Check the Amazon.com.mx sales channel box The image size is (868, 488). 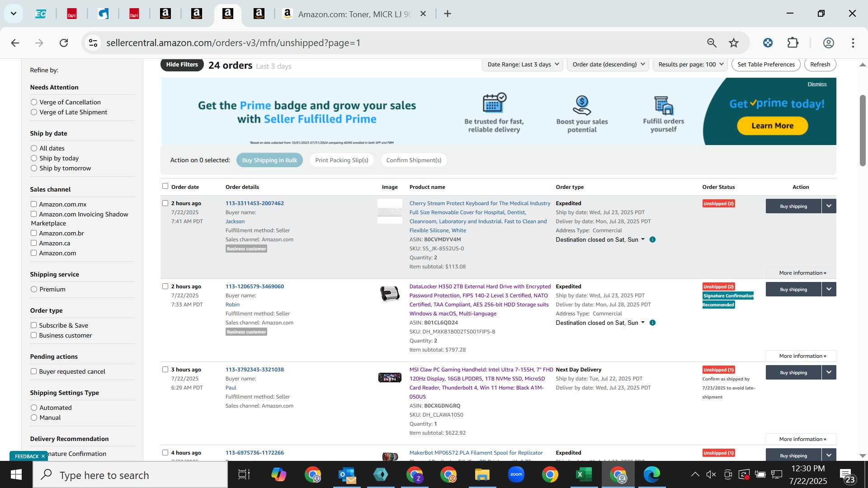[x=33, y=204]
